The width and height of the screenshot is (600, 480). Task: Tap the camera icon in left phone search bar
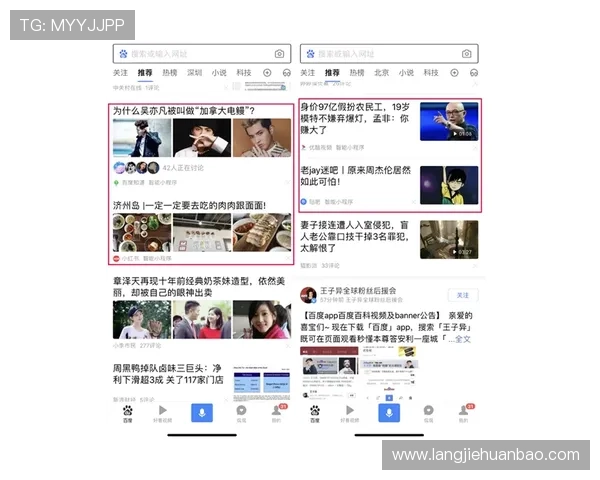pos(279,54)
